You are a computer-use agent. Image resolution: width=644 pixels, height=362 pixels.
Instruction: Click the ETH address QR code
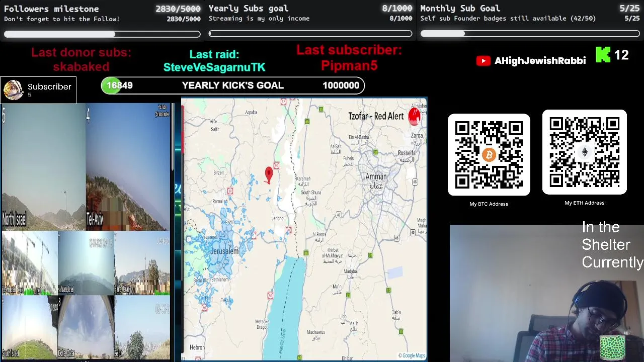point(585,152)
